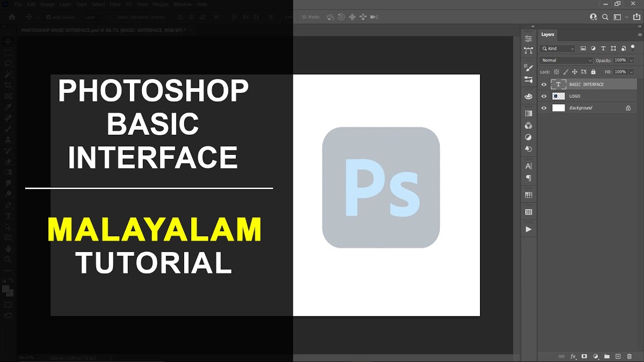Lock transparent pixels
Image resolution: width=644 pixels, height=362 pixels.
[556, 72]
